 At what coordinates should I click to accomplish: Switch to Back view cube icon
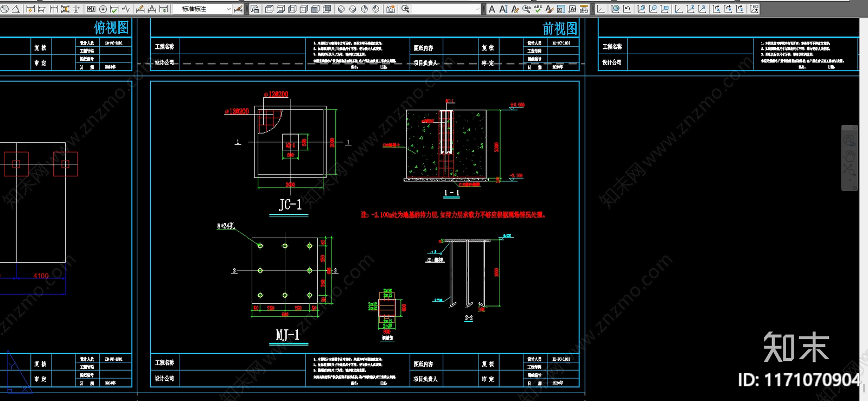coord(327,9)
